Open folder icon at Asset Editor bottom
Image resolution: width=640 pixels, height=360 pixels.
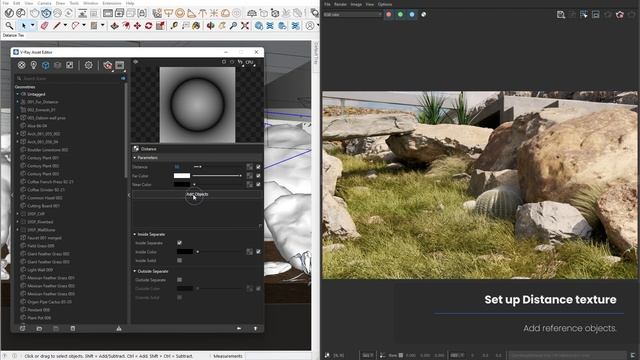39,328
